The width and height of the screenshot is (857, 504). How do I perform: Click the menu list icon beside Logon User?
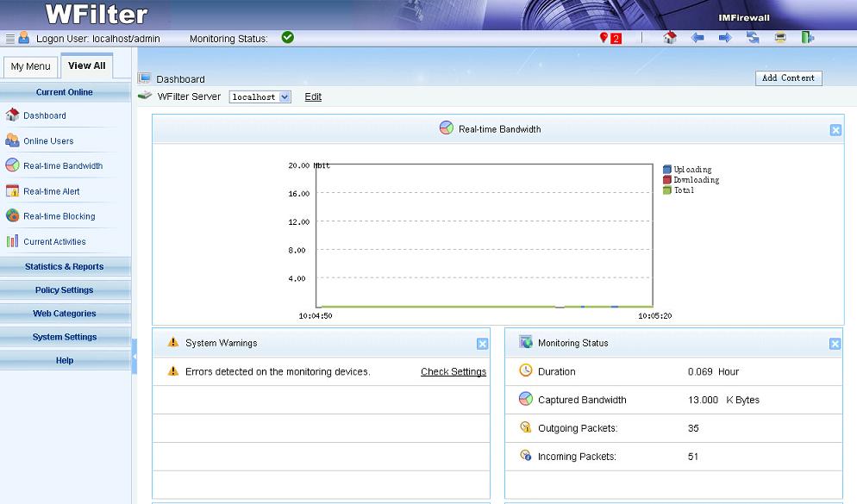pos(9,39)
